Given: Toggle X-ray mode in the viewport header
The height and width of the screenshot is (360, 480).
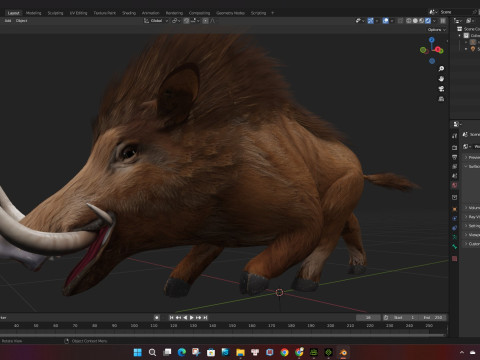Looking at the screenshot, I should (400, 21).
